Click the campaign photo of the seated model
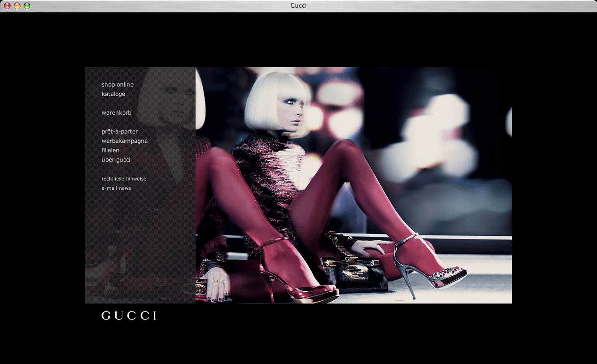This screenshot has height=364, width=597. [x=354, y=185]
